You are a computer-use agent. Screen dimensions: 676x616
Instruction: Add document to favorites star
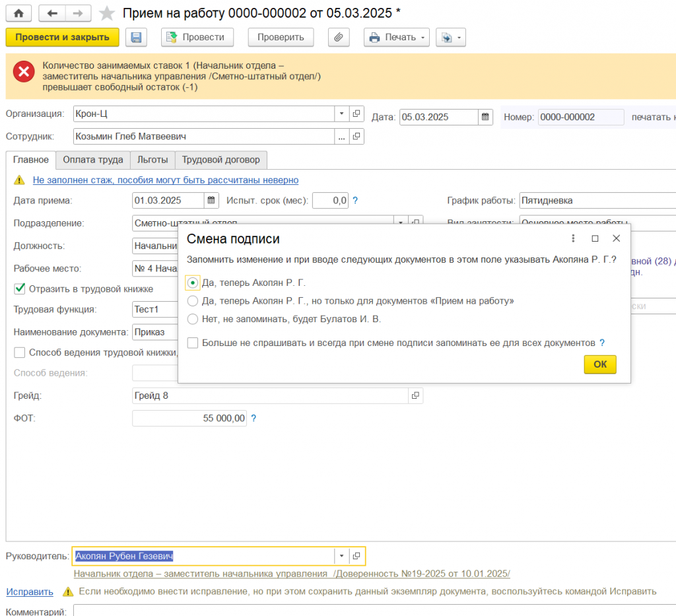[x=106, y=13]
